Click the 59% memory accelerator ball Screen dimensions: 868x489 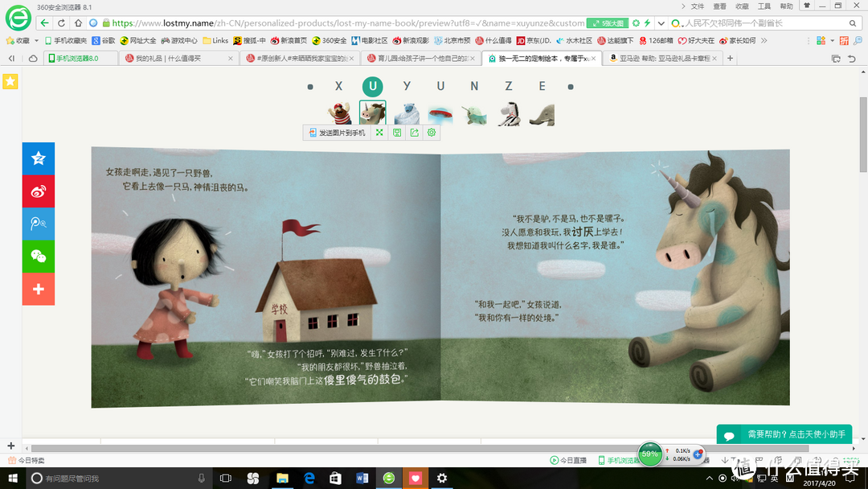coord(650,454)
